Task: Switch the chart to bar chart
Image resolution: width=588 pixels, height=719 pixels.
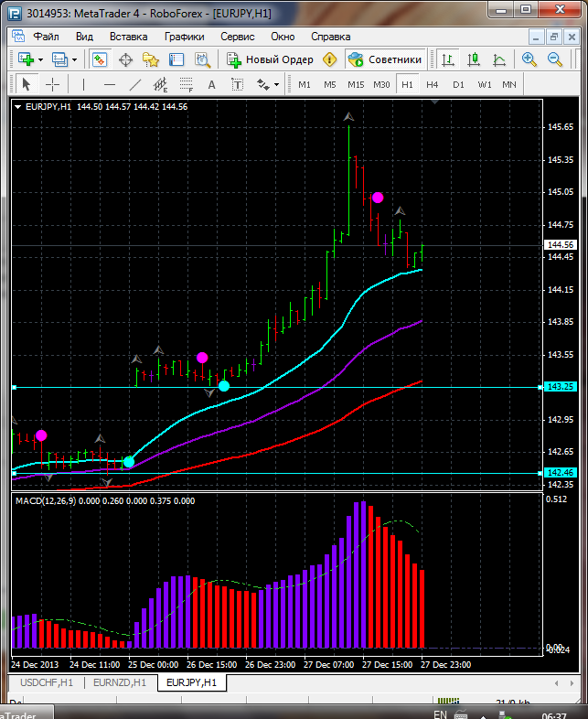Action: tap(448, 59)
